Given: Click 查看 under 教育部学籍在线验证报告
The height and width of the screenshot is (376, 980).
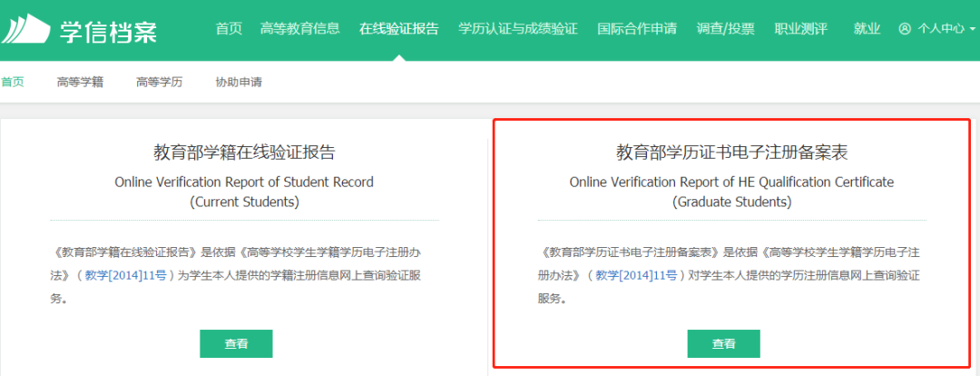Looking at the screenshot, I should pos(236,343).
